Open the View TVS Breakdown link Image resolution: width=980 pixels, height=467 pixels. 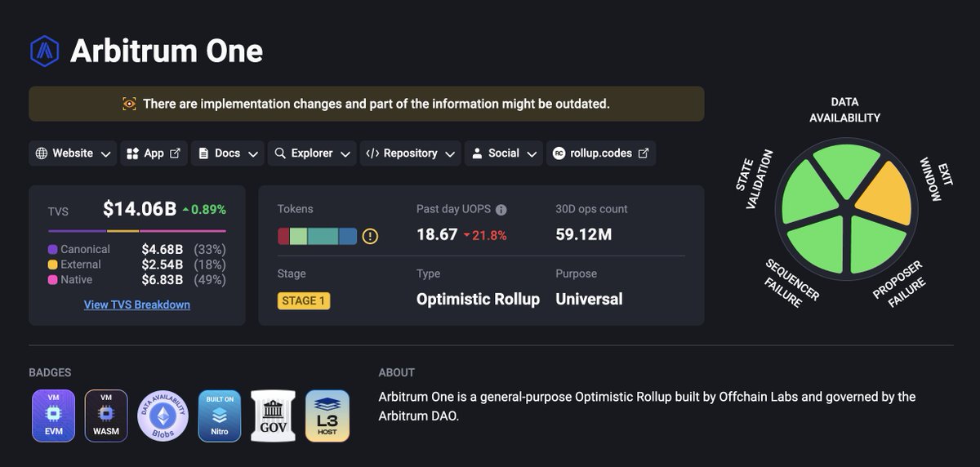137,305
